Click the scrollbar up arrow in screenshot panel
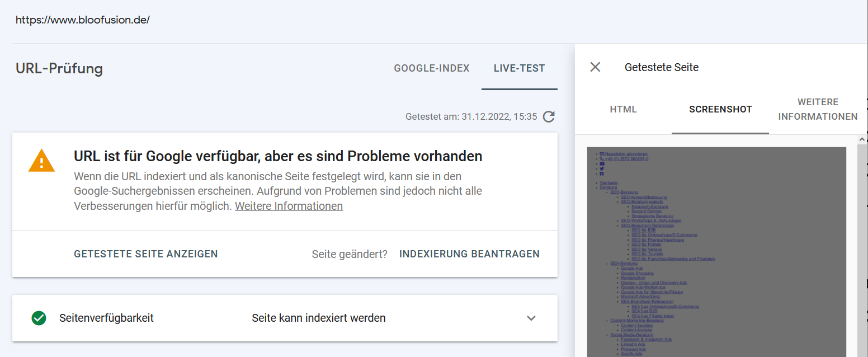Image resolution: width=868 pixels, height=357 pixels. pos(862,139)
